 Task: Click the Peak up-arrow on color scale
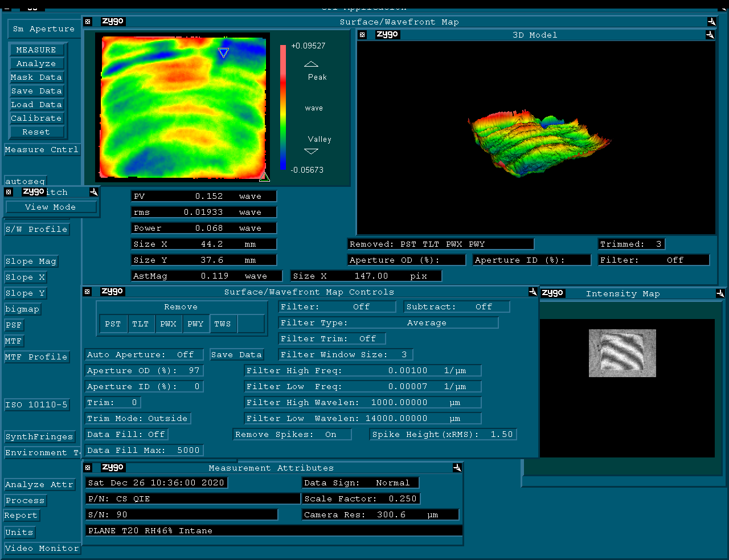[x=311, y=64]
